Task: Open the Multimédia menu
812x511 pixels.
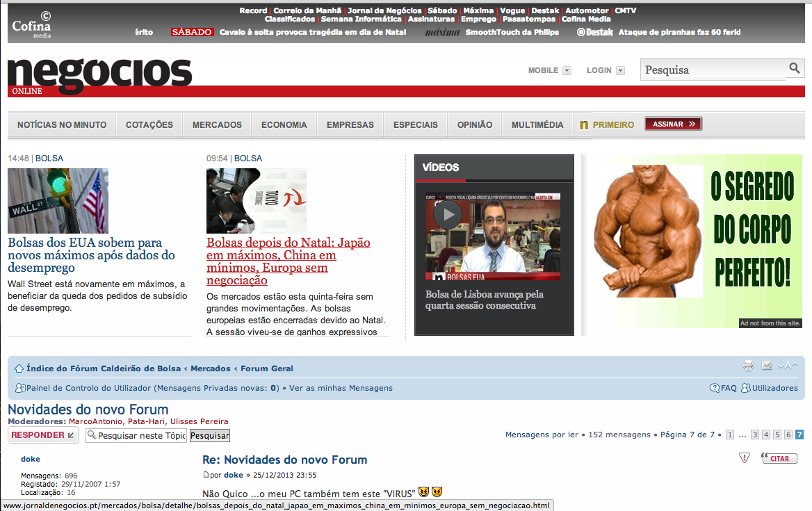Action: tap(537, 124)
